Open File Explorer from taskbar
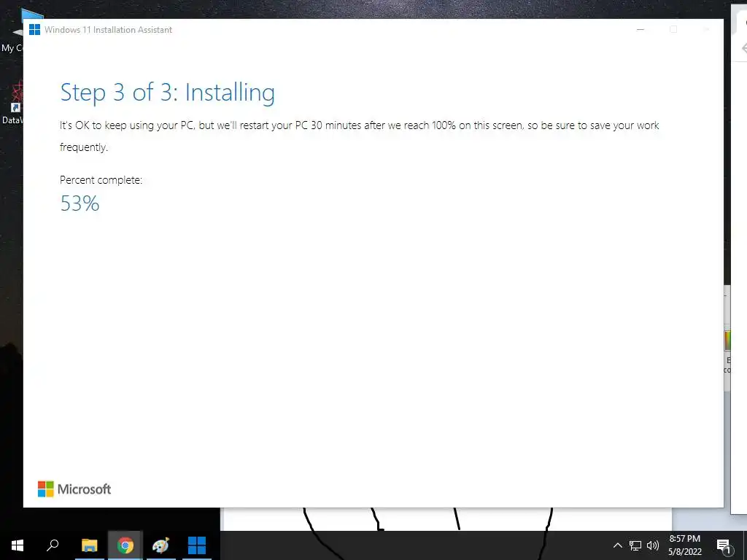This screenshot has width=747, height=560. tap(89, 545)
